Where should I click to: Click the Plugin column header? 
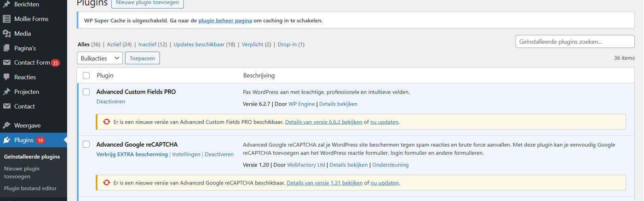(x=105, y=75)
